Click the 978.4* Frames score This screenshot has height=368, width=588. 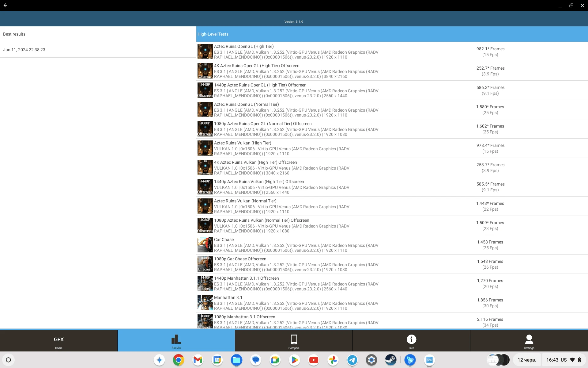tap(490, 145)
